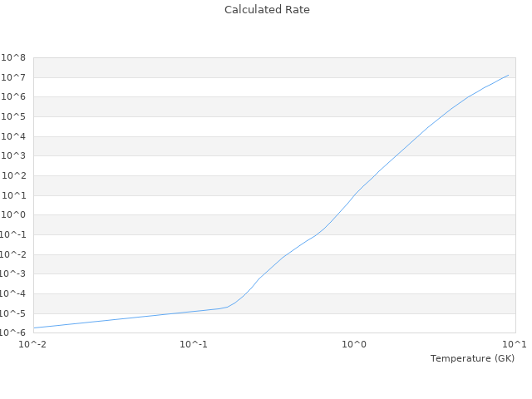Click the 10^0 x-axis tick label

(354, 344)
